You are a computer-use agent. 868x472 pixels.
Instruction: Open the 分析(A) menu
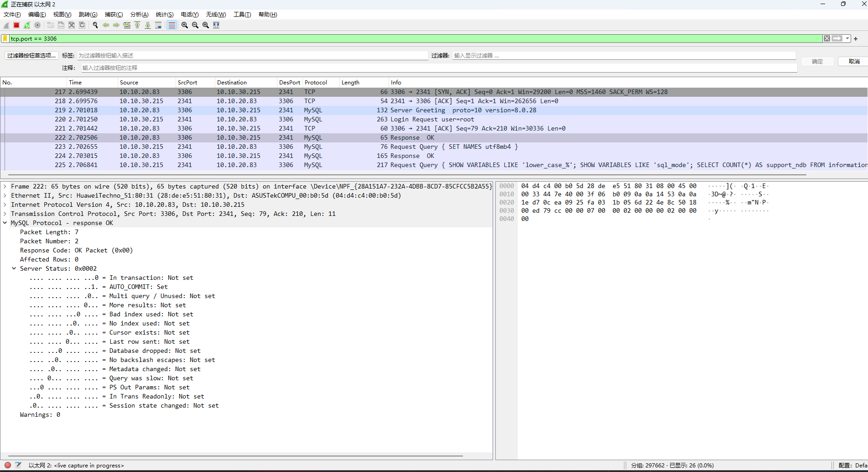[x=139, y=15]
